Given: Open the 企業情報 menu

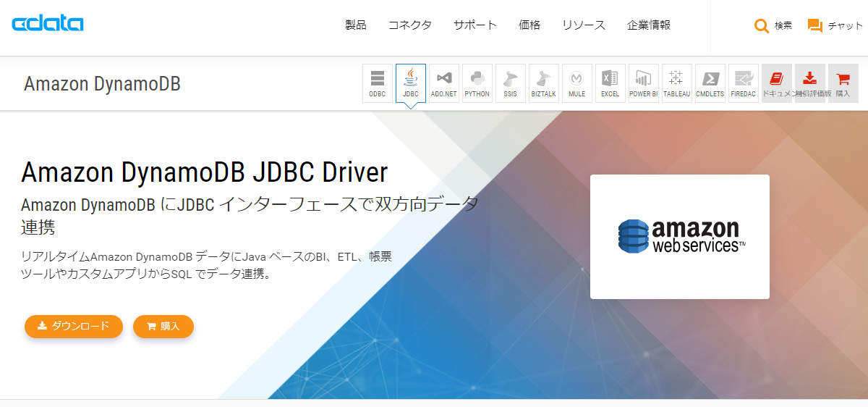Looking at the screenshot, I should click(649, 25).
